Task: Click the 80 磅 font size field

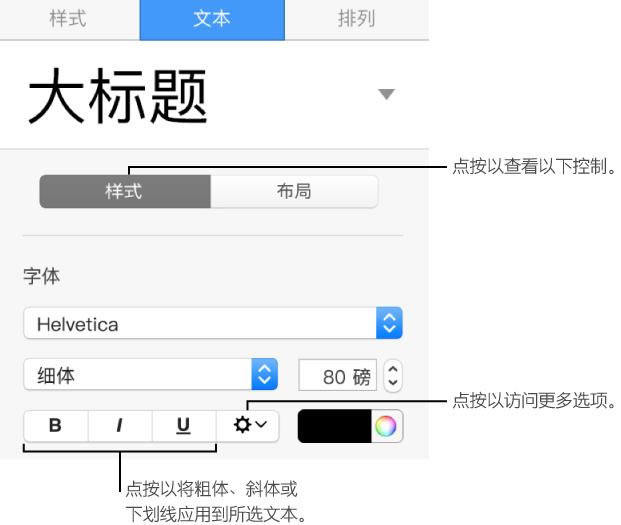Action: (x=337, y=377)
